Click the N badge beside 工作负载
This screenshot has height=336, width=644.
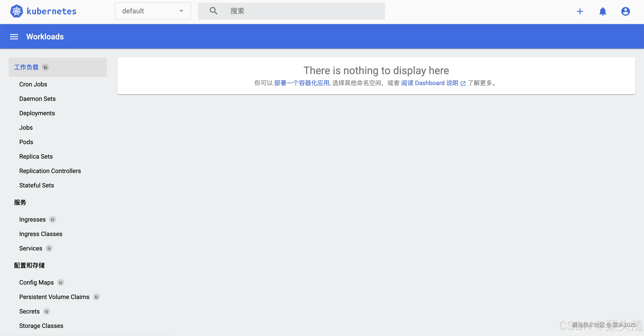pos(45,67)
